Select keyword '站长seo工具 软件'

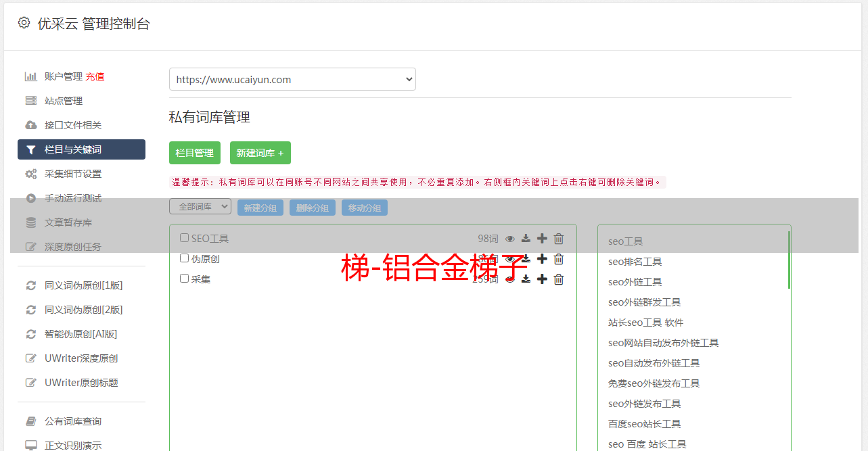click(x=646, y=323)
